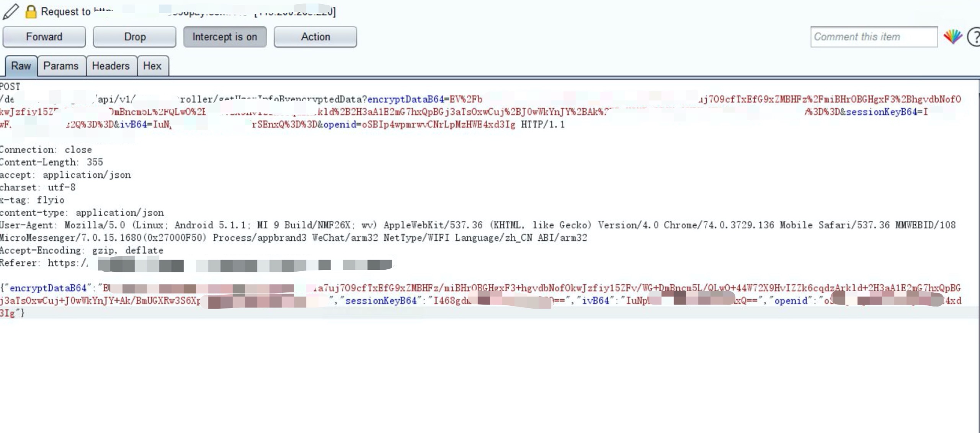This screenshot has height=433, width=980.
Task: Click the Forward button
Action: click(44, 37)
